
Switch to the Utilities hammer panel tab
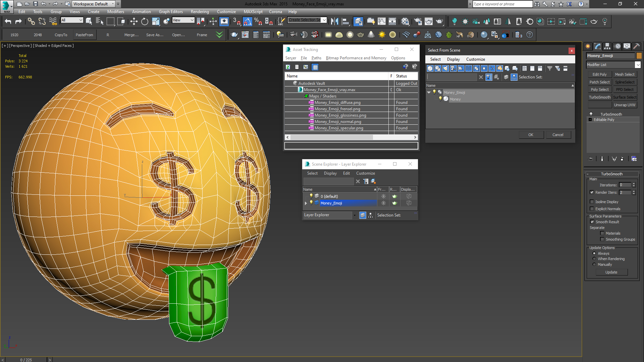(x=637, y=46)
